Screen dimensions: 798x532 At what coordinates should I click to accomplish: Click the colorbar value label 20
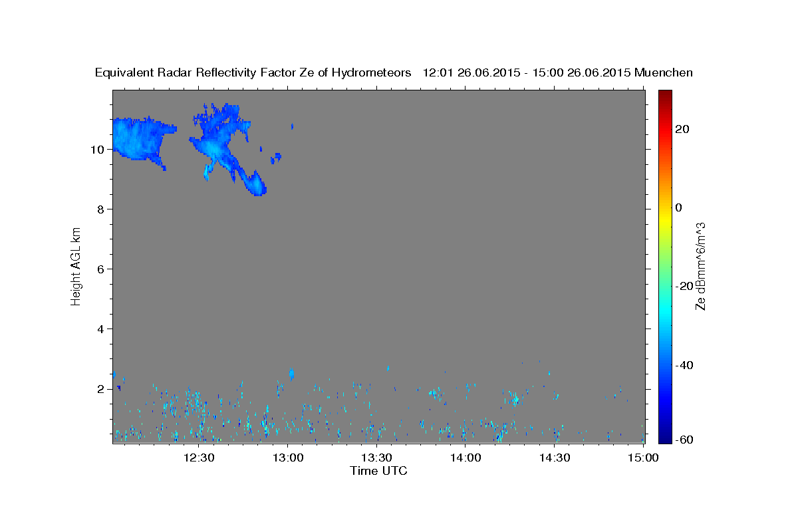click(682, 129)
